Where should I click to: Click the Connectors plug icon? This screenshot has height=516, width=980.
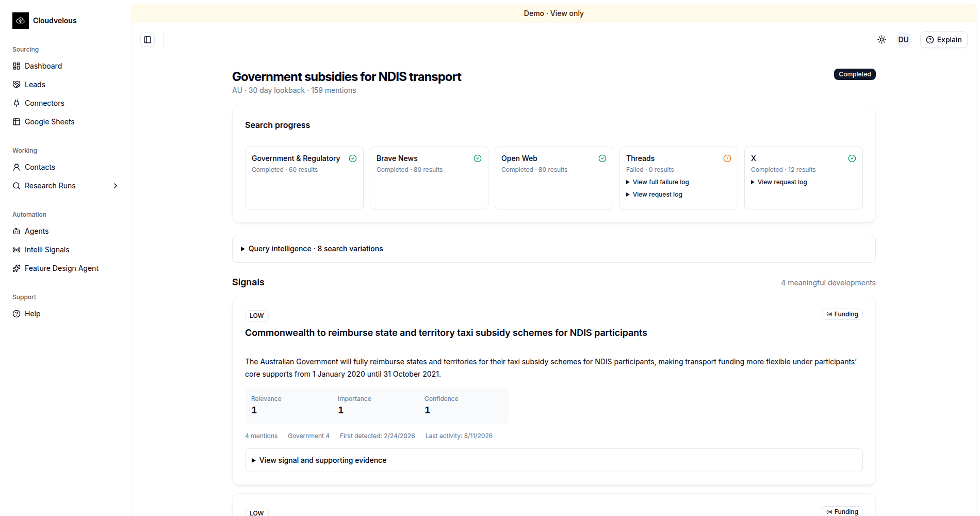(17, 103)
